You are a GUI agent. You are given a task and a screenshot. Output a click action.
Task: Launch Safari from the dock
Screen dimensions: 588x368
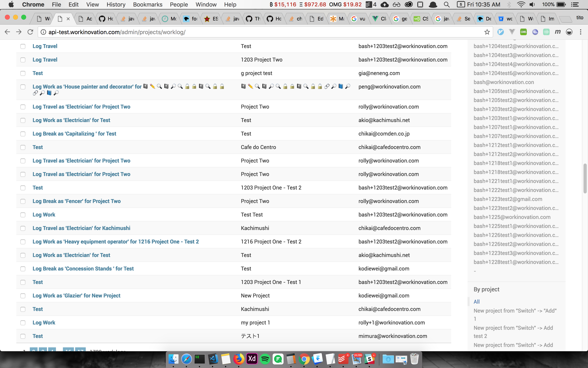pyautogui.click(x=186, y=359)
